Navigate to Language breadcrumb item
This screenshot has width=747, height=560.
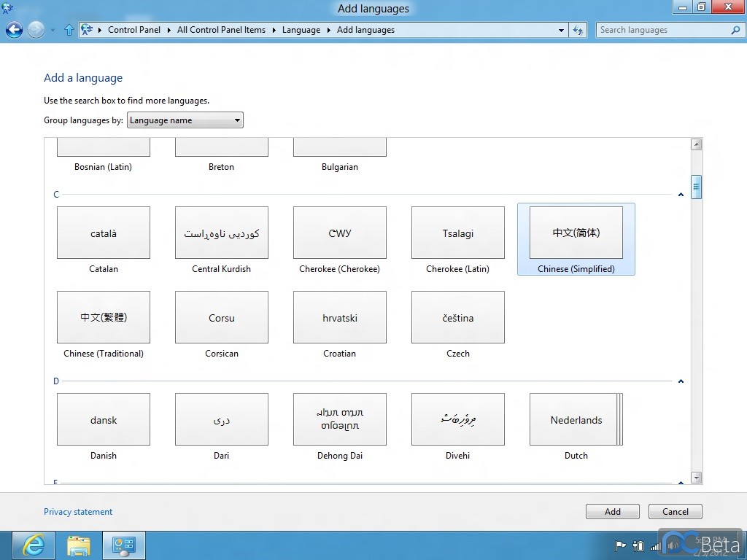pos(301,30)
